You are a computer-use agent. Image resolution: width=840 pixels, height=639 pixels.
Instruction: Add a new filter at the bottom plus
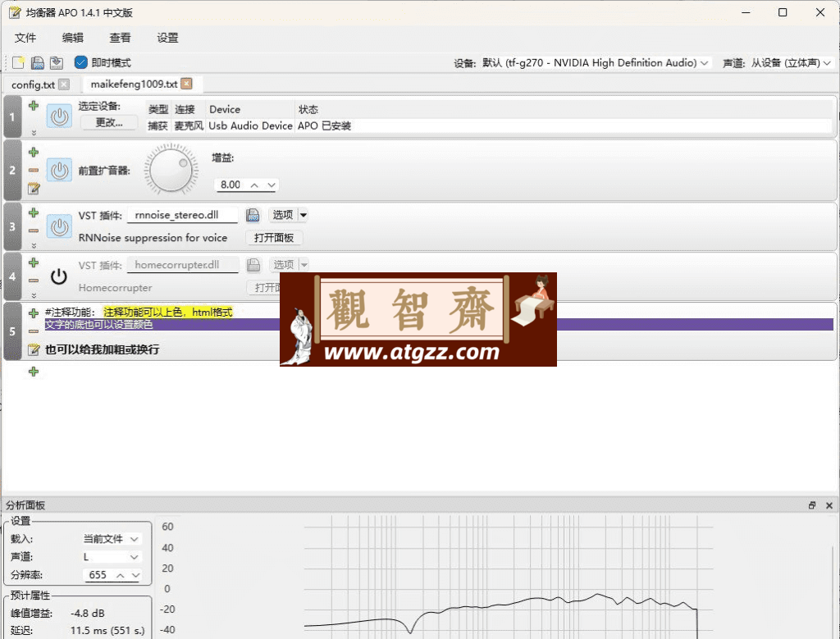point(34,372)
